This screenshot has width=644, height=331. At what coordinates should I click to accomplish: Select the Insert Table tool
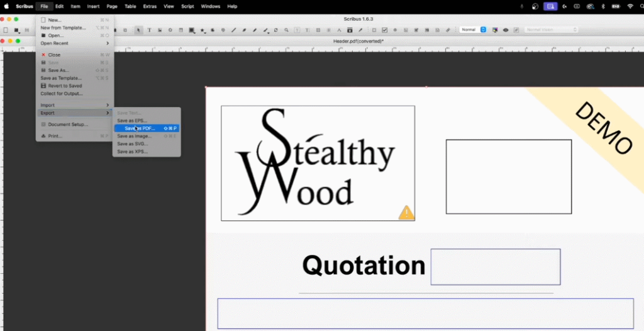(x=180, y=30)
